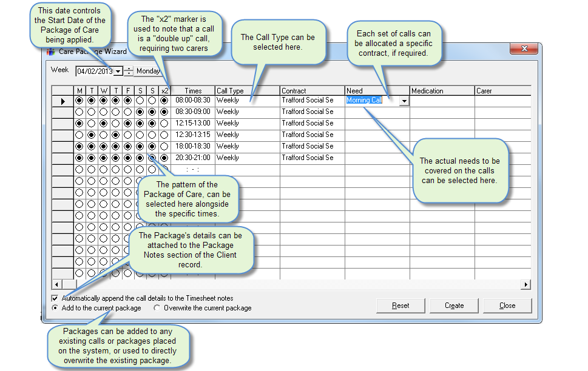The height and width of the screenshot is (371, 588).
Task: Click the Contract column header
Action: tap(312, 91)
